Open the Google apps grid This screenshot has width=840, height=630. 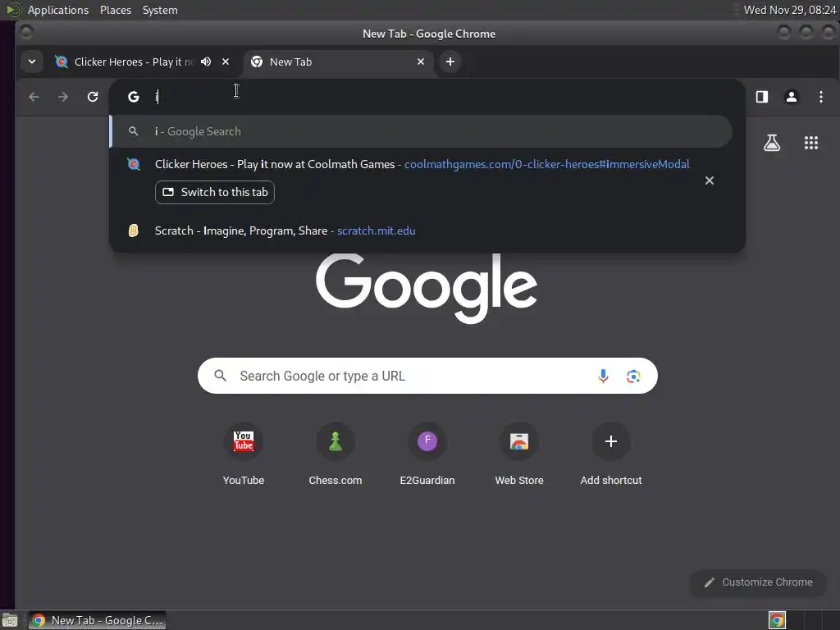811,143
